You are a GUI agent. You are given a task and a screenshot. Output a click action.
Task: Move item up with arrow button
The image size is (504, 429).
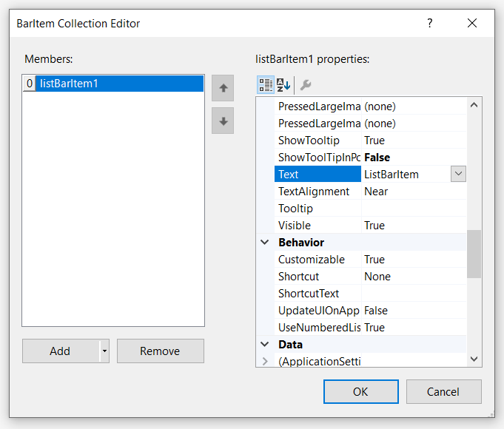coord(223,87)
